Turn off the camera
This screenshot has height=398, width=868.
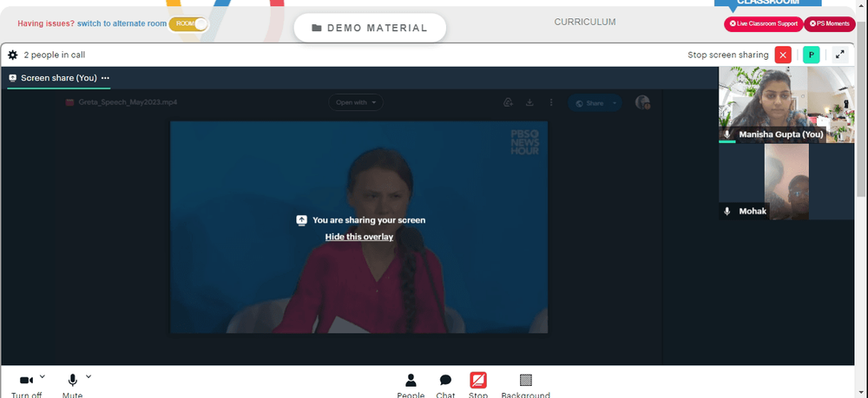pos(27,385)
